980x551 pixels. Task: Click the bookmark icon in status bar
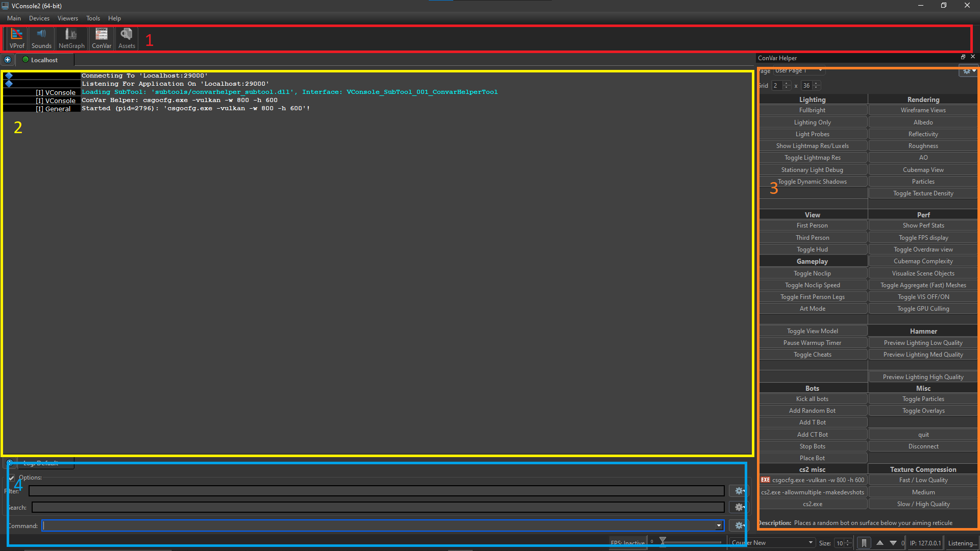click(864, 543)
